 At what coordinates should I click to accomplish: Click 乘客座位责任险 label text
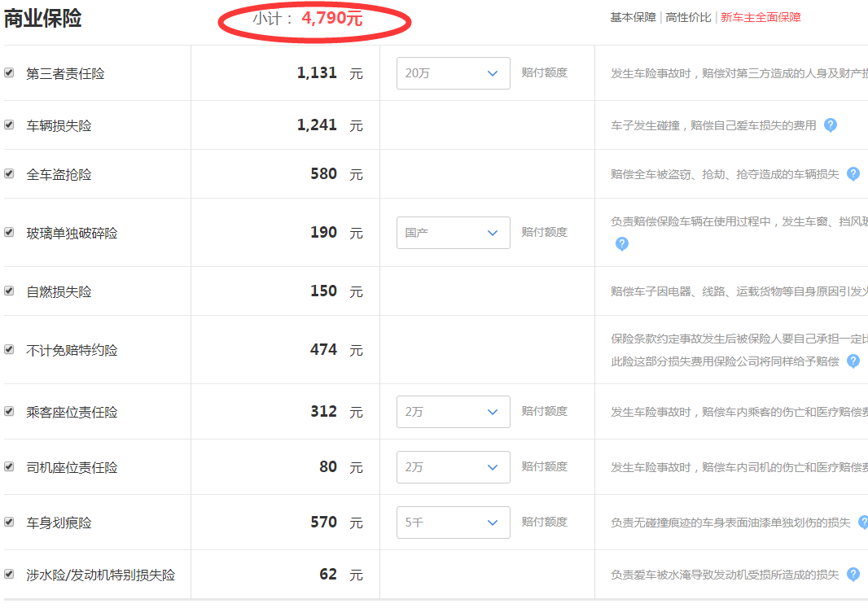click(x=72, y=412)
